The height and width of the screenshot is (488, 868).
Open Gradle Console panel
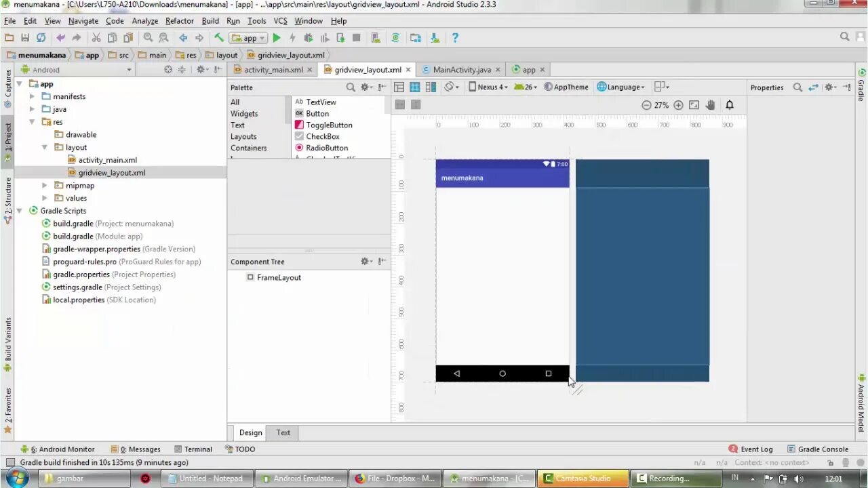coord(817,449)
